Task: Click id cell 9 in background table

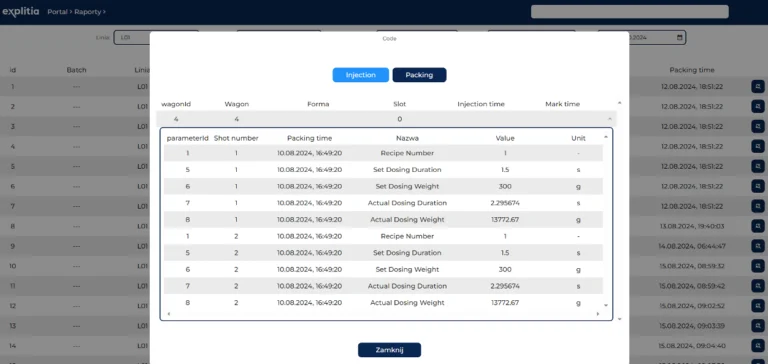Action: 13,246
